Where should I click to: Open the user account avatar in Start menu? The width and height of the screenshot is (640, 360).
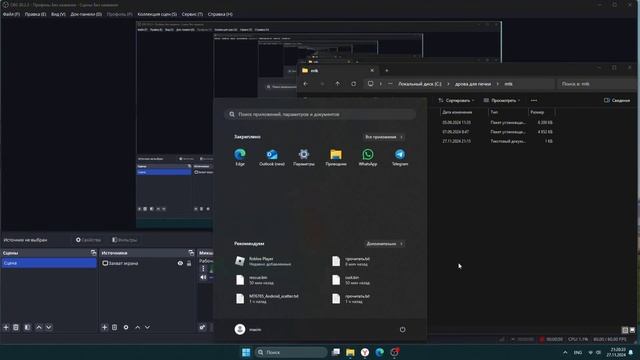coord(240,329)
